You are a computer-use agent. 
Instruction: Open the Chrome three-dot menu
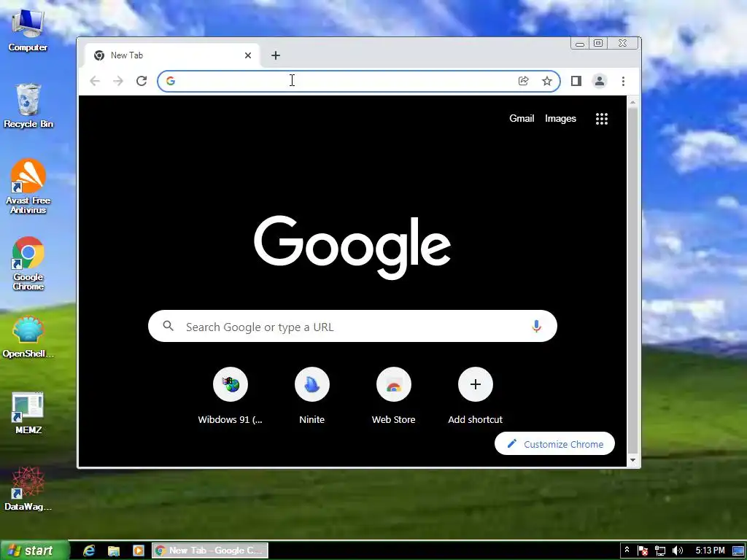(623, 81)
